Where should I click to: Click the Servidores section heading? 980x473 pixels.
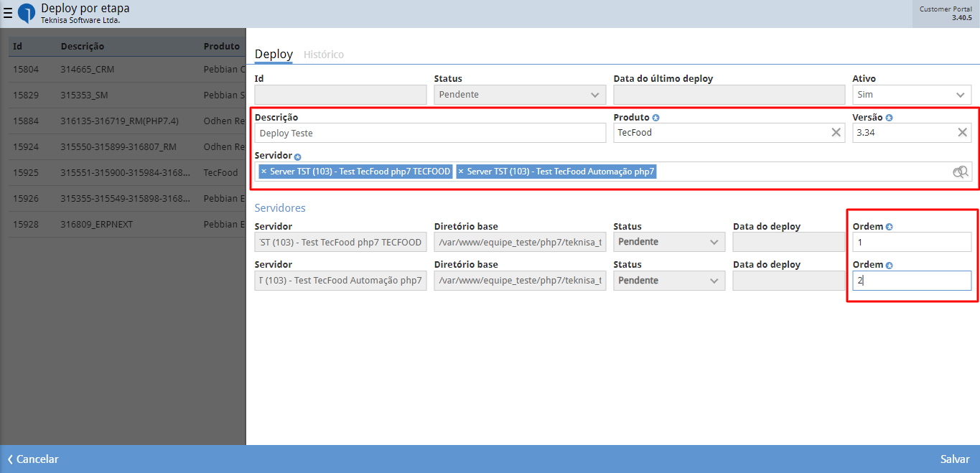280,208
